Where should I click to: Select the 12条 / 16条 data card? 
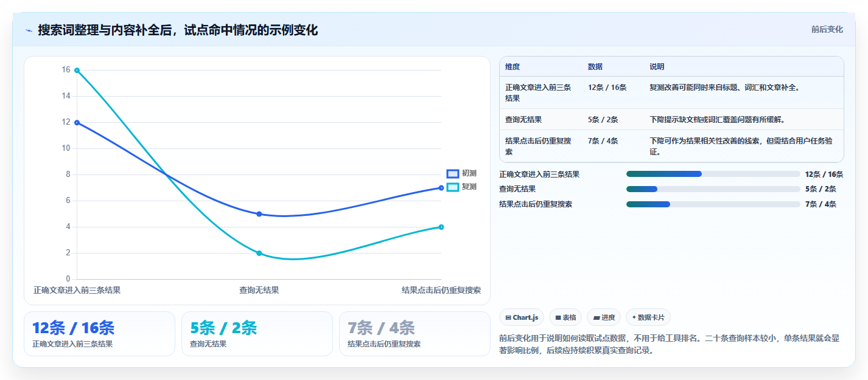[x=99, y=334]
